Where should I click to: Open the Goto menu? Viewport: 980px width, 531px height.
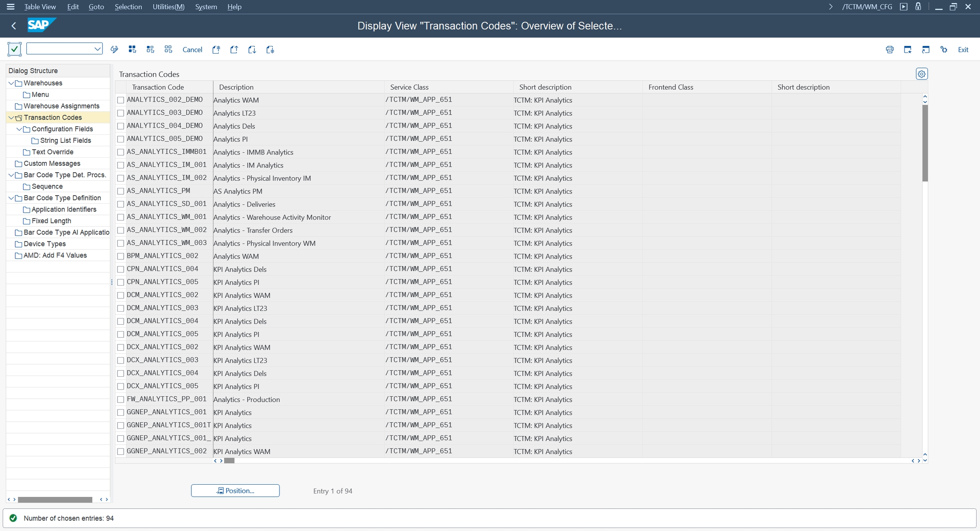pyautogui.click(x=96, y=7)
